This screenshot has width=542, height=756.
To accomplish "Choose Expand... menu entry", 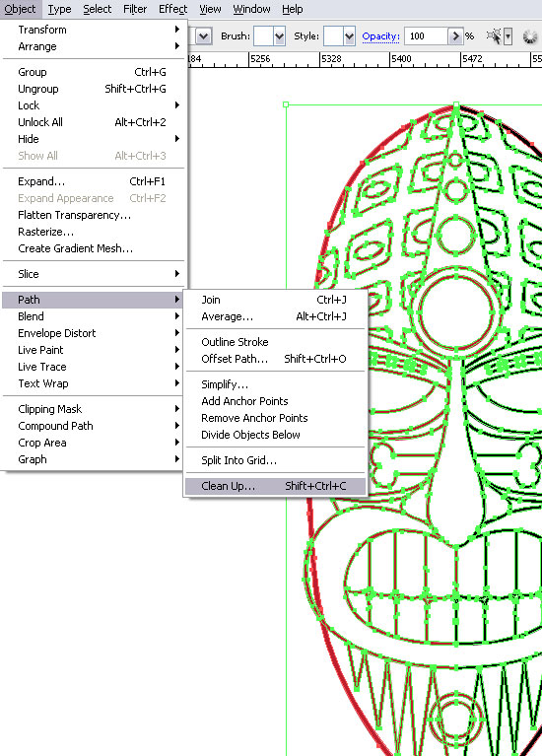I will (93, 181).
